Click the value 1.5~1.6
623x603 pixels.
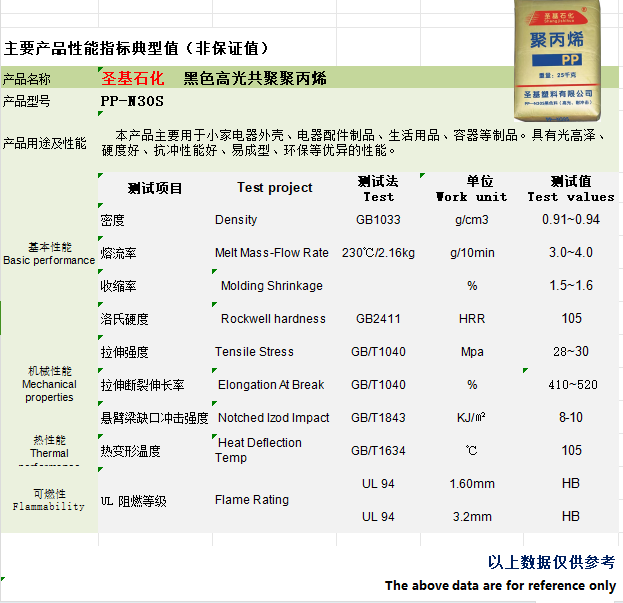coord(571,285)
